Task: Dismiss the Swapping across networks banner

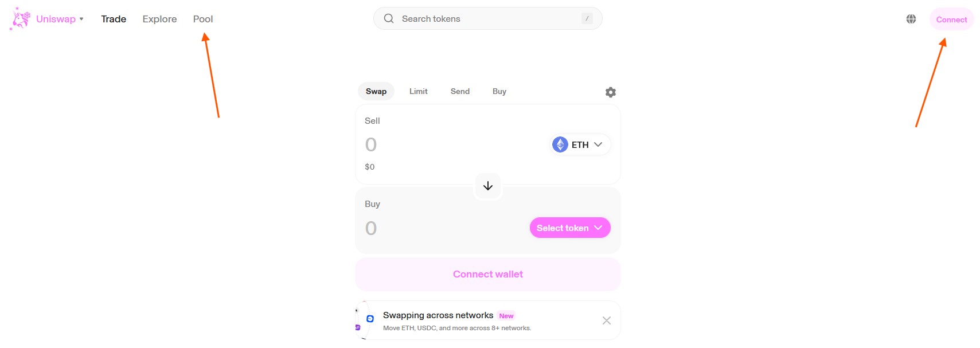Action: pyautogui.click(x=606, y=320)
